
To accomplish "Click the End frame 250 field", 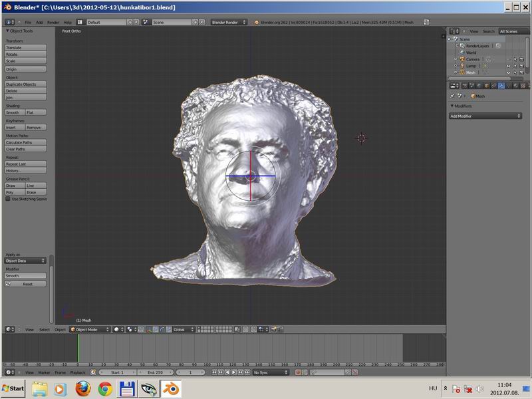I will 158,372.
